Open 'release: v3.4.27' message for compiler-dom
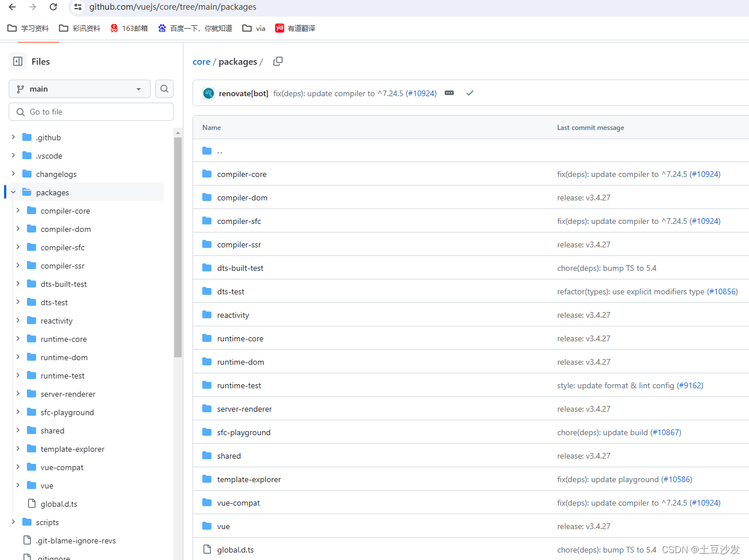This screenshot has height=560, width=749. (x=583, y=198)
